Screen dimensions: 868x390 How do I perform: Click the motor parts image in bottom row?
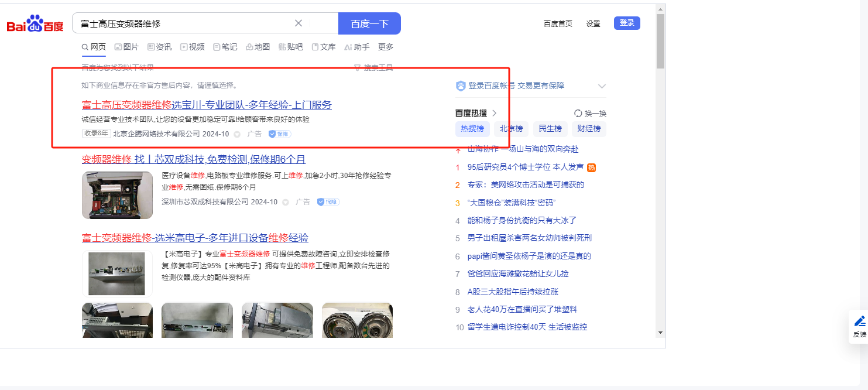pos(357,320)
